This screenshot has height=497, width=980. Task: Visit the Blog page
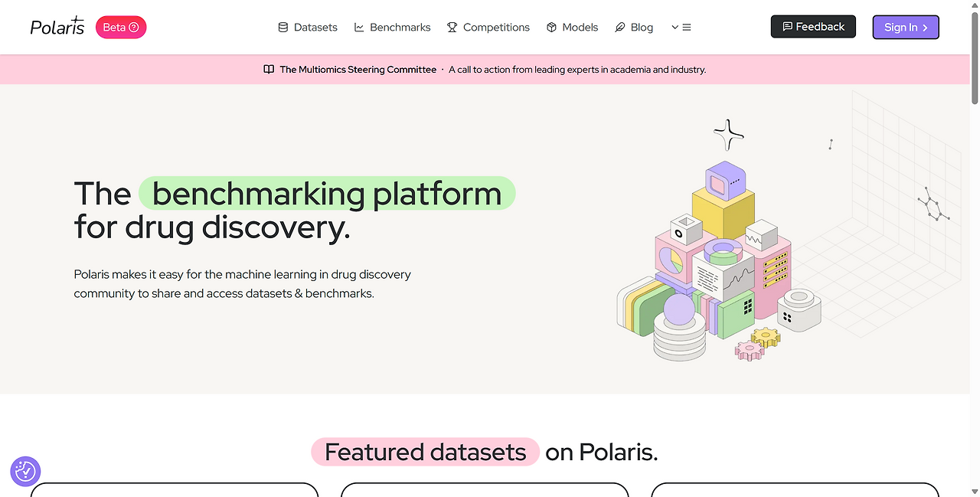[634, 27]
